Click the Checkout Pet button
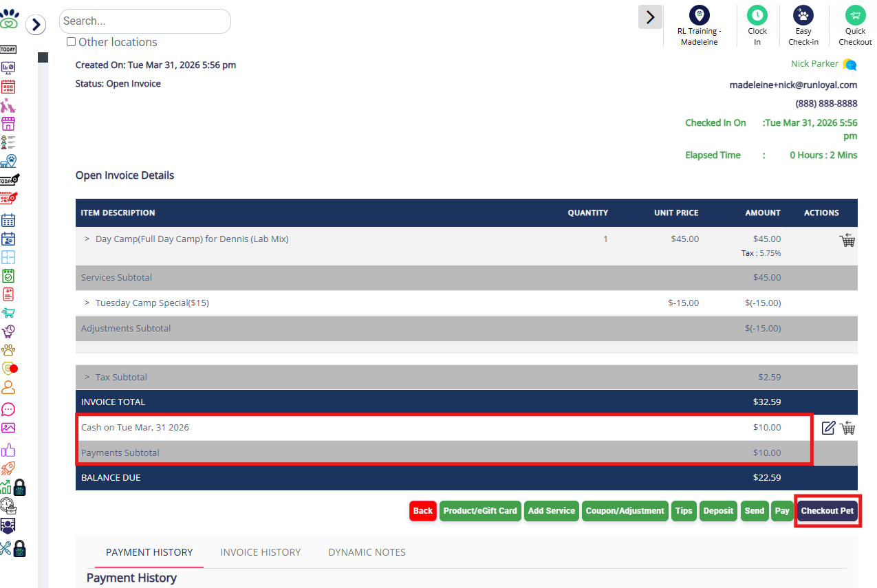Viewport: 877px width, 588px height. coord(827,511)
